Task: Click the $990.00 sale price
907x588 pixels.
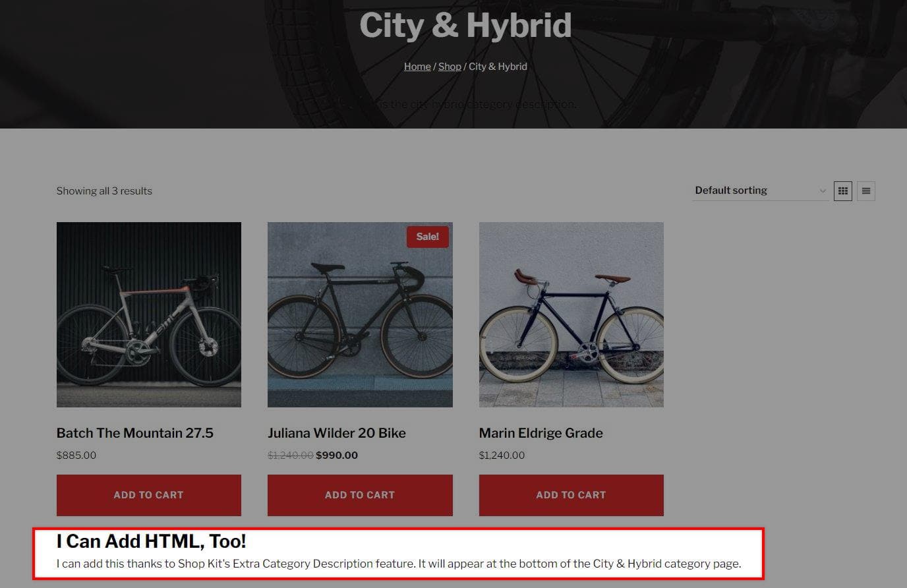Action: coord(337,456)
